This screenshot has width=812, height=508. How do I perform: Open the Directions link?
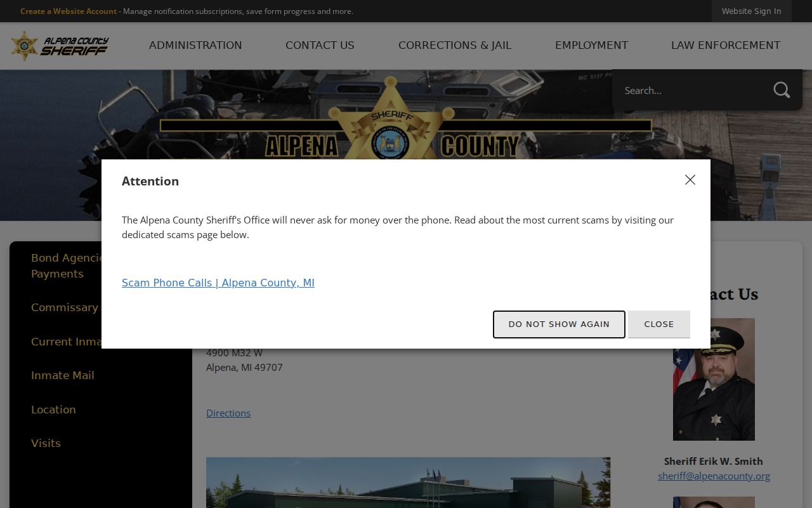(x=228, y=413)
